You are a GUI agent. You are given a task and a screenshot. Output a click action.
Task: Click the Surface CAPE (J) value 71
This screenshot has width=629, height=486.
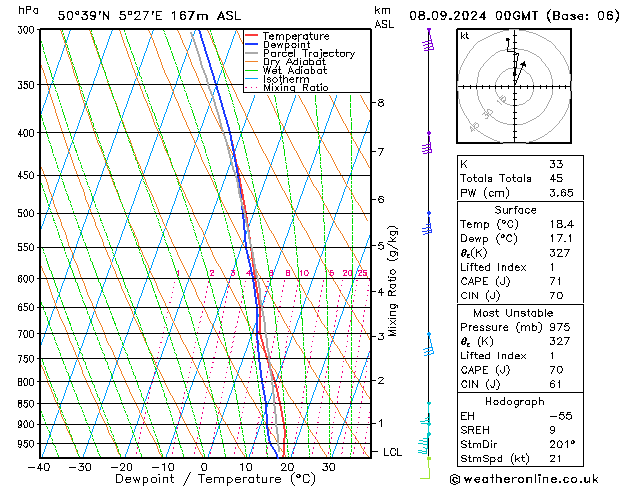pos(556,281)
